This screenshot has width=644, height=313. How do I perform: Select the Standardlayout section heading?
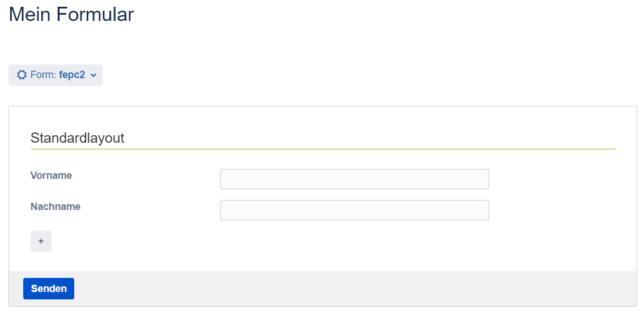77,138
